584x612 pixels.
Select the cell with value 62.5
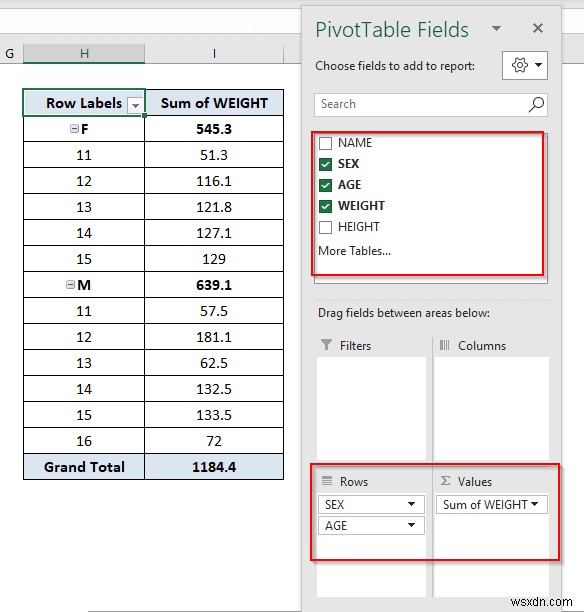click(214, 363)
